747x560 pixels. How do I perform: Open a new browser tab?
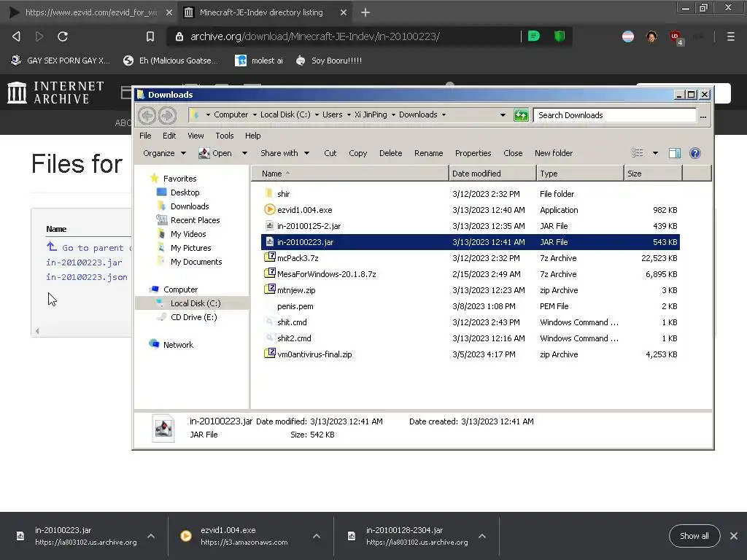click(x=365, y=12)
